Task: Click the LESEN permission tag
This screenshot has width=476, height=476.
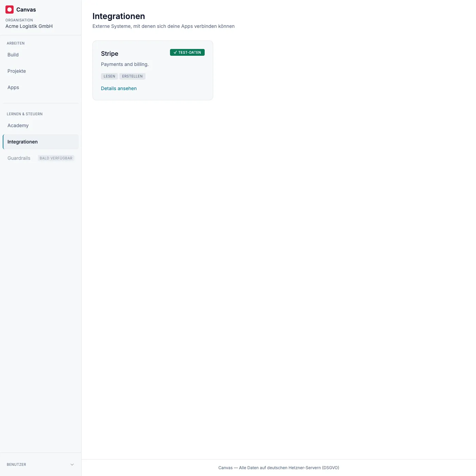Action: [x=109, y=76]
